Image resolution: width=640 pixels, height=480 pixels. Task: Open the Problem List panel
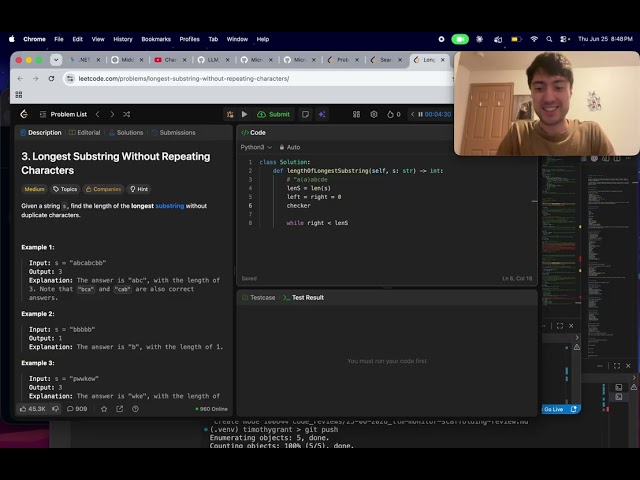63,114
